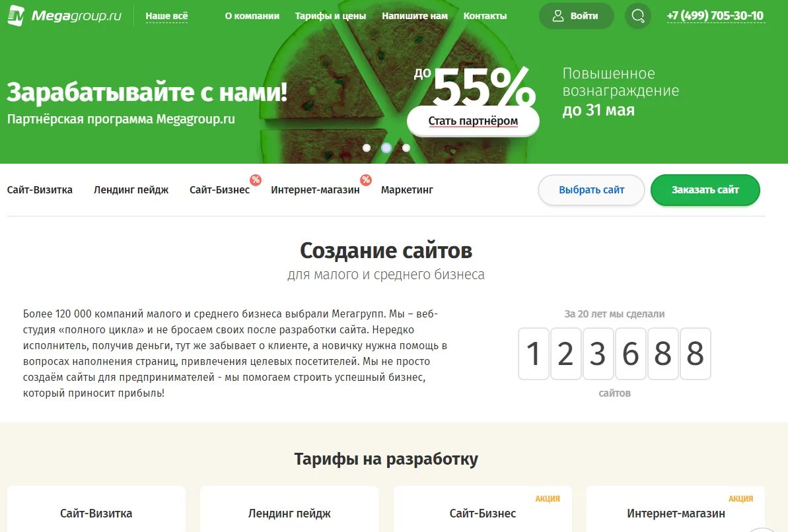This screenshot has height=532, width=788.
Task: Open the Маркетинг section tab
Action: [x=407, y=190]
